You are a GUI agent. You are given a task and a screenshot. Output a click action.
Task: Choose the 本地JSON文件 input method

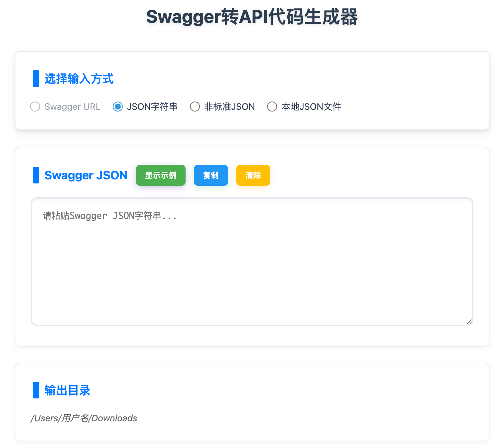tap(272, 107)
